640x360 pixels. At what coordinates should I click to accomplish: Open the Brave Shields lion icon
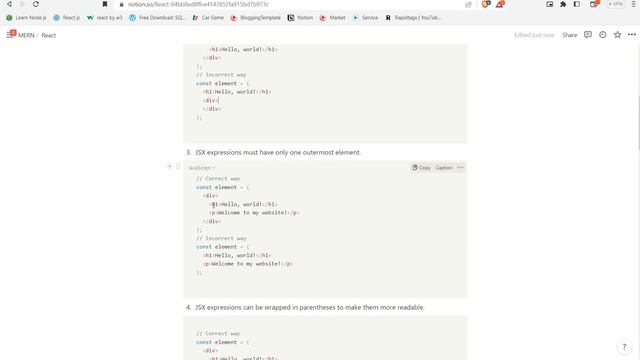click(486, 4)
